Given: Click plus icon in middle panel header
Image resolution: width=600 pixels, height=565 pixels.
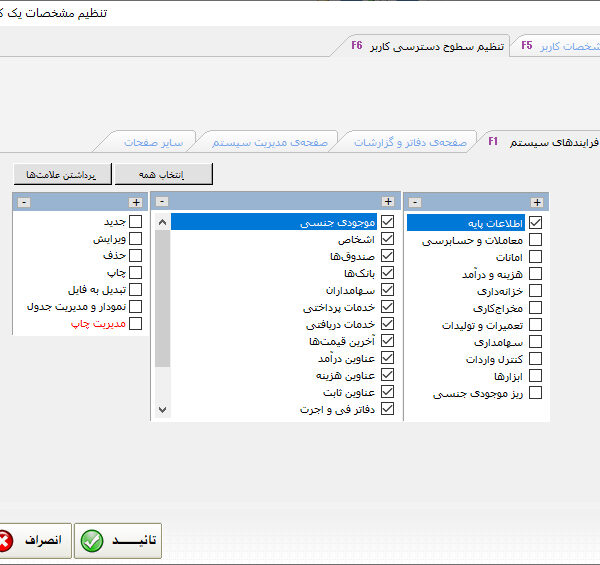Looking at the screenshot, I should [388, 201].
